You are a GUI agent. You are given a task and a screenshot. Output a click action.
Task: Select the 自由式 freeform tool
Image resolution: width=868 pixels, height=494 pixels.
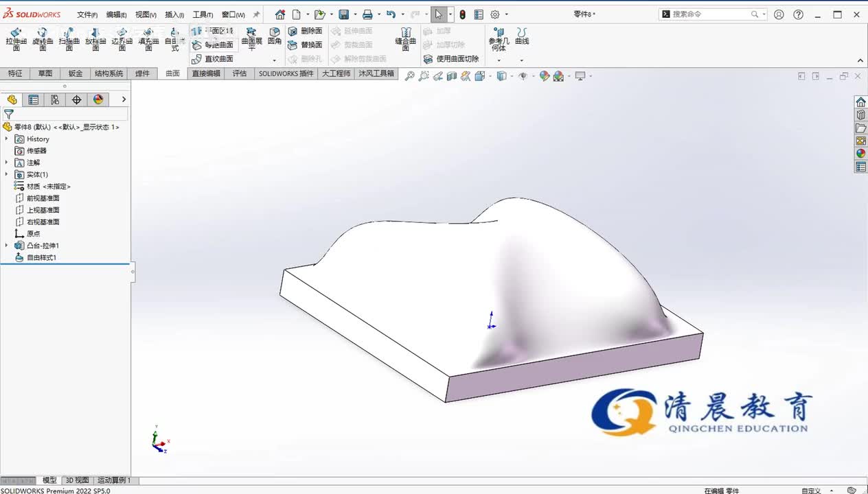click(174, 40)
